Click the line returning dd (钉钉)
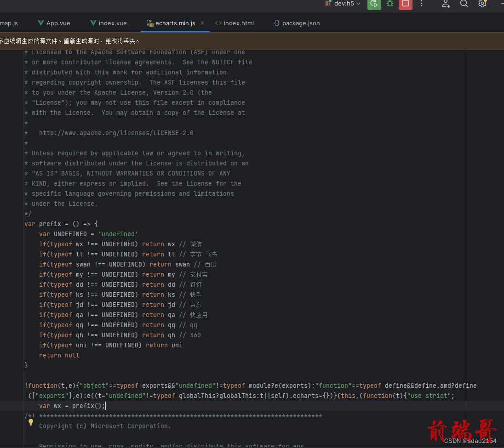504x448 pixels. pyautogui.click(x=120, y=284)
